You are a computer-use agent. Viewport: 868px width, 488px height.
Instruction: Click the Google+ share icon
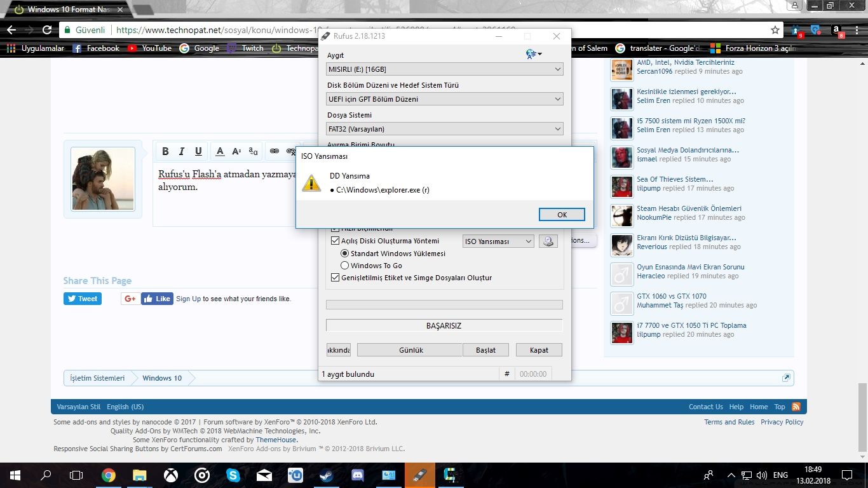tap(130, 299)
